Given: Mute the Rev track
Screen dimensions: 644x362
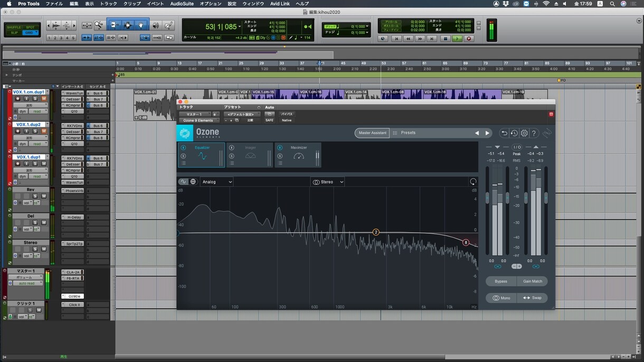Looking at the screenshot, I should [44, 196].
